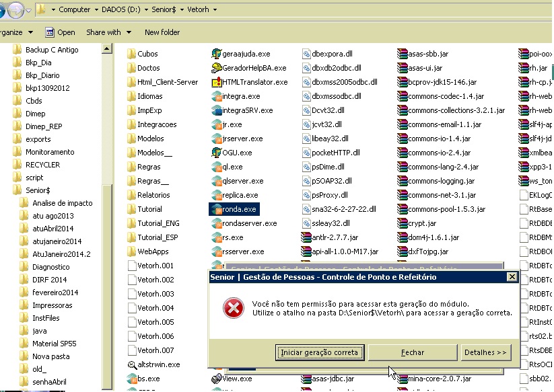Select the altstrwin.exe magnifier icon
554x392 pixels.
tap(132, 364)
